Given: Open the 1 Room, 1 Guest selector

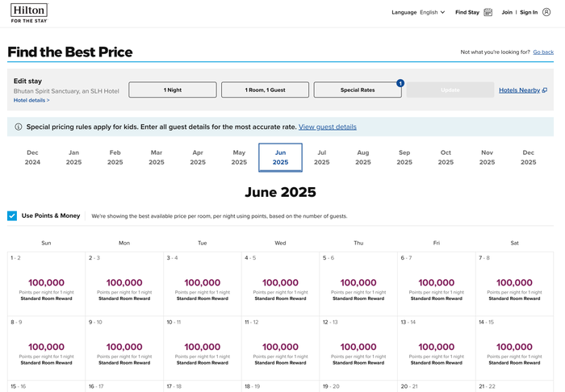Looking at the screenshot, I should (x=265, y=90).
